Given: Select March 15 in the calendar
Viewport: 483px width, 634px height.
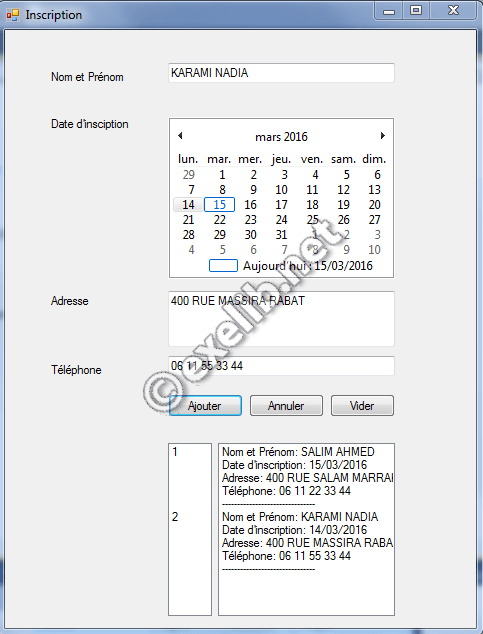Looking at the screenshot, I should tap(219, 205).
